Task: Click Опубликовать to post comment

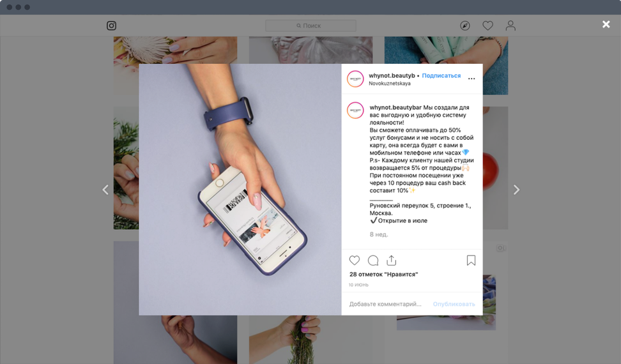Action: pos(454,304)
